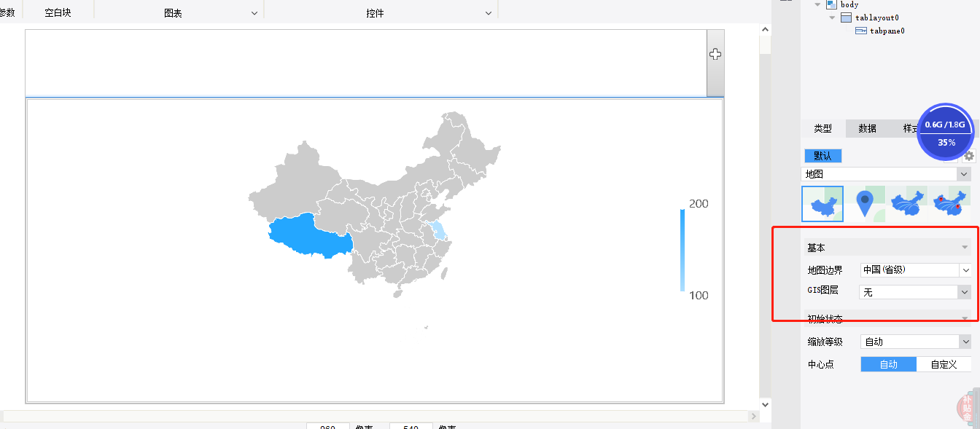Switch to the 类型 tab
980x429 pixels.
click(x=823, y=128)
